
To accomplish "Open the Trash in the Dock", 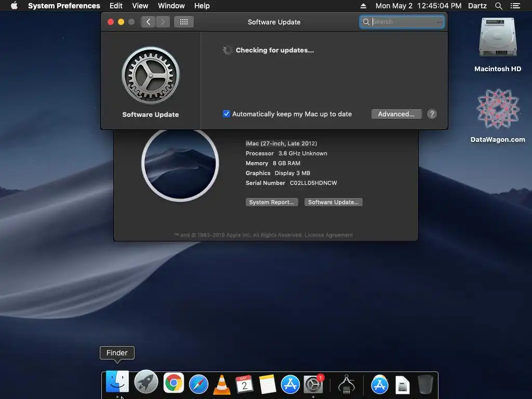I will (425, 384).
